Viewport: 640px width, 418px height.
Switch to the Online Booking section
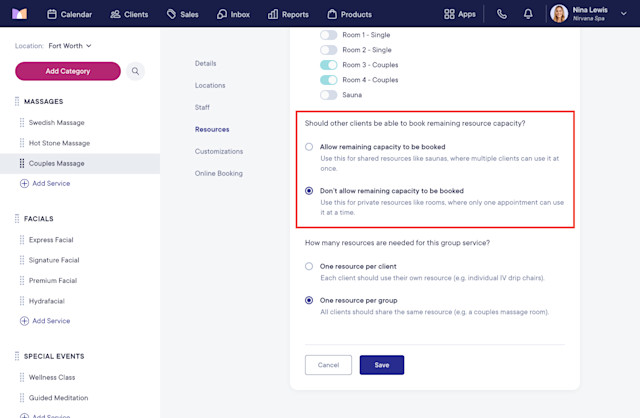(x=218, y=173)
